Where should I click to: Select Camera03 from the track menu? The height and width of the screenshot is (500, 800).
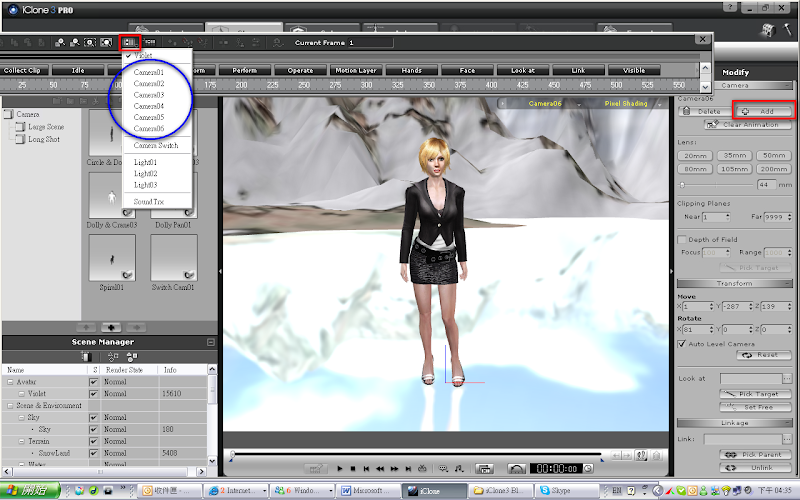click(149, 95)
